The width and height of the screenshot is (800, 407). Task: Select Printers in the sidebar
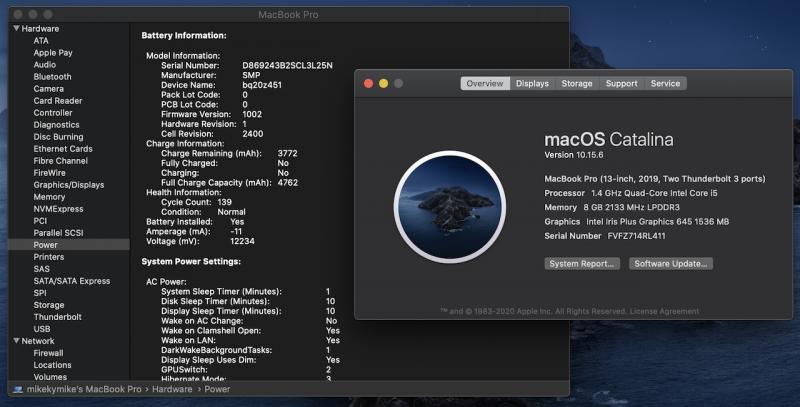tap(49, 257)
